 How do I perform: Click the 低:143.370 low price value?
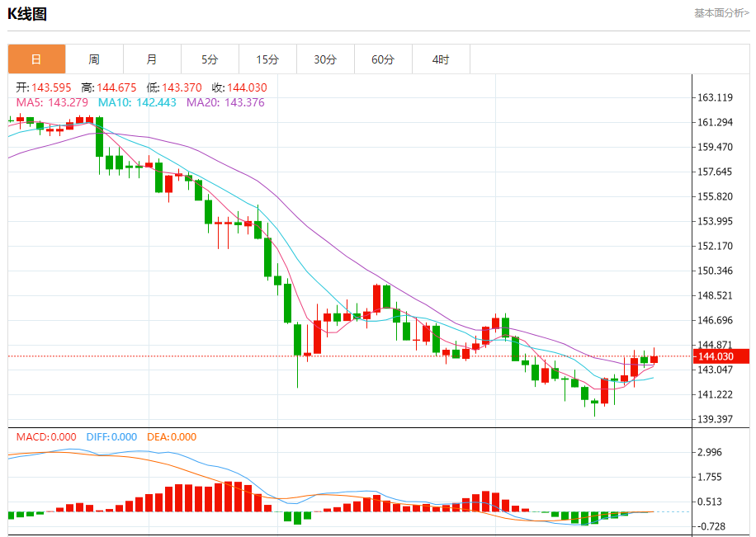coord(174,87)
